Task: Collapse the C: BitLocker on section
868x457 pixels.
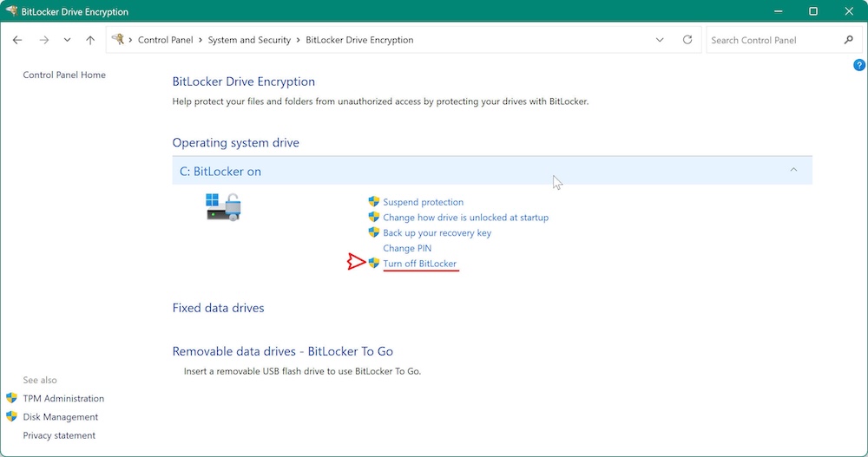Action: [793, 171]
